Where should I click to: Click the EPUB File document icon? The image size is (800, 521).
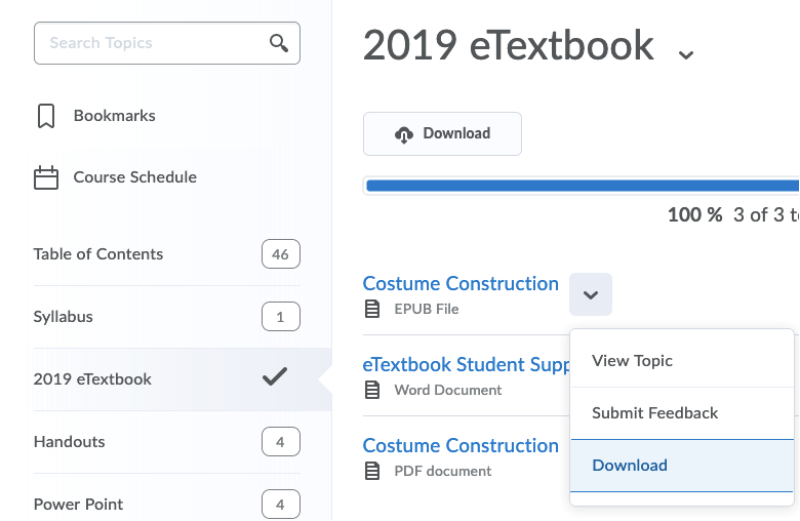[373, 309]
